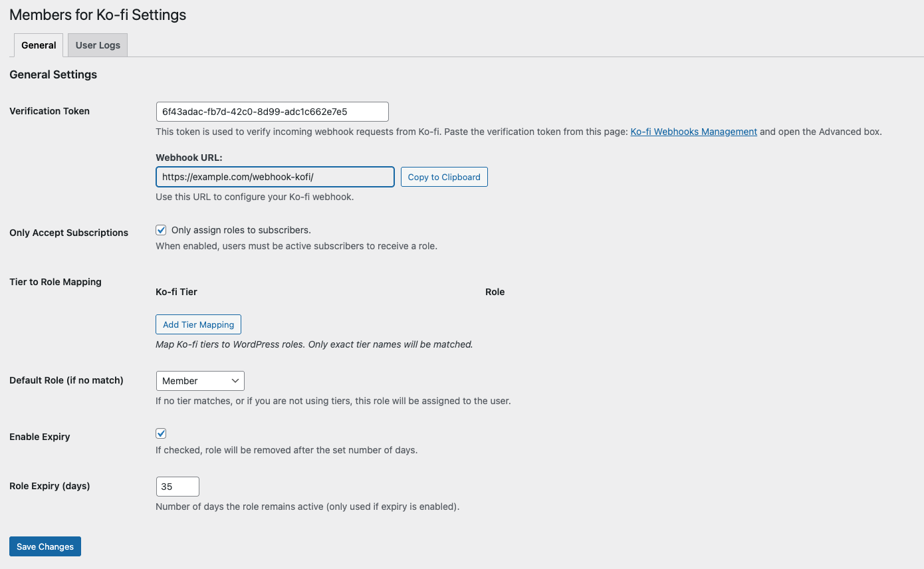Image resolution: width=924 pixels, height=569 pixels.
Task: Click the "Ko-fi Tier" column header
Action: point(176,292)
